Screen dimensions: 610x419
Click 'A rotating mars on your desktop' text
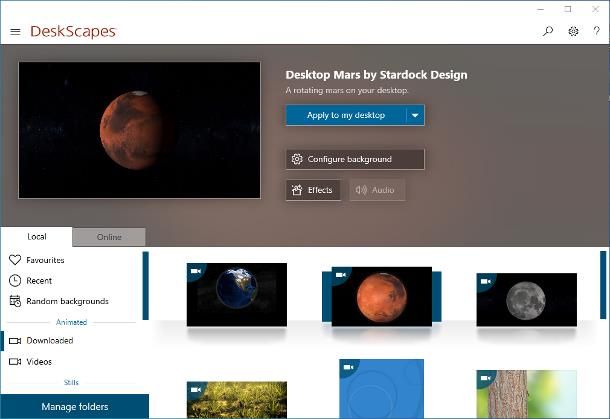coord(347,90)
